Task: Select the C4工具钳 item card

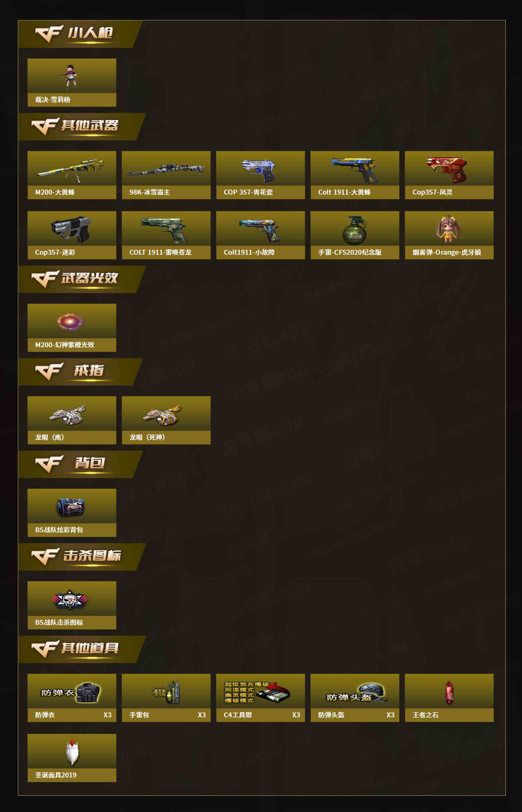Action: (x=260, y=698)
